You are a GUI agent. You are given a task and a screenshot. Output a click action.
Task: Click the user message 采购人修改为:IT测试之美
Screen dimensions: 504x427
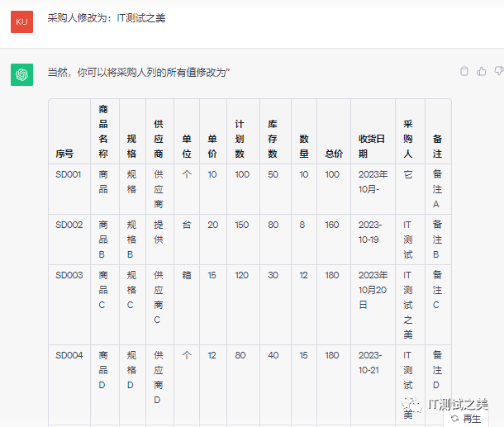pyautogui.click(x=106, y=17)
